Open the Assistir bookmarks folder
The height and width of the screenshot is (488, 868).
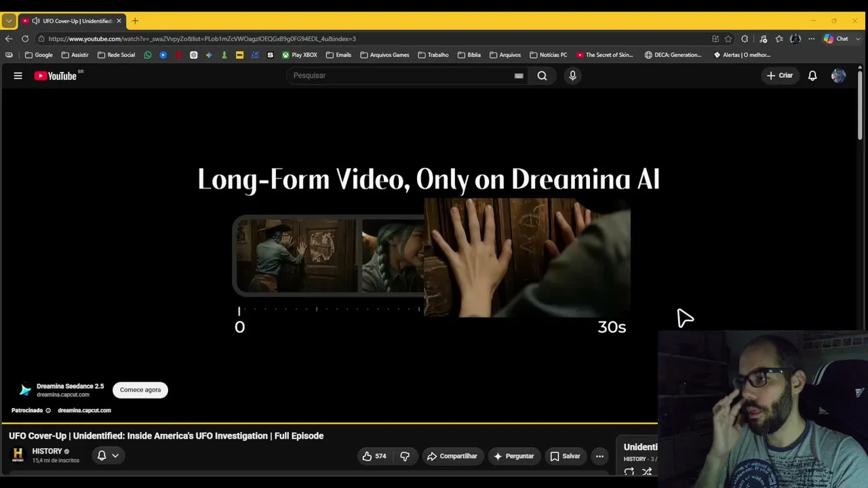[75, 55]
